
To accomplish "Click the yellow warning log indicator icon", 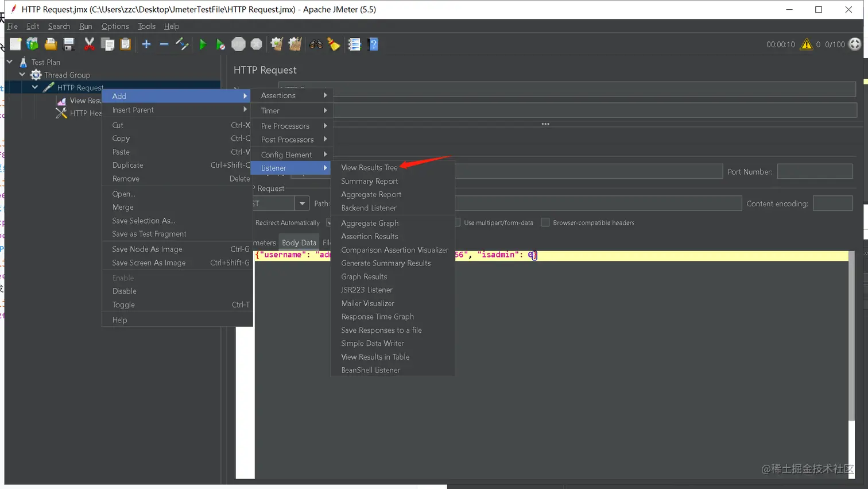I will click(x=807, y=44).
